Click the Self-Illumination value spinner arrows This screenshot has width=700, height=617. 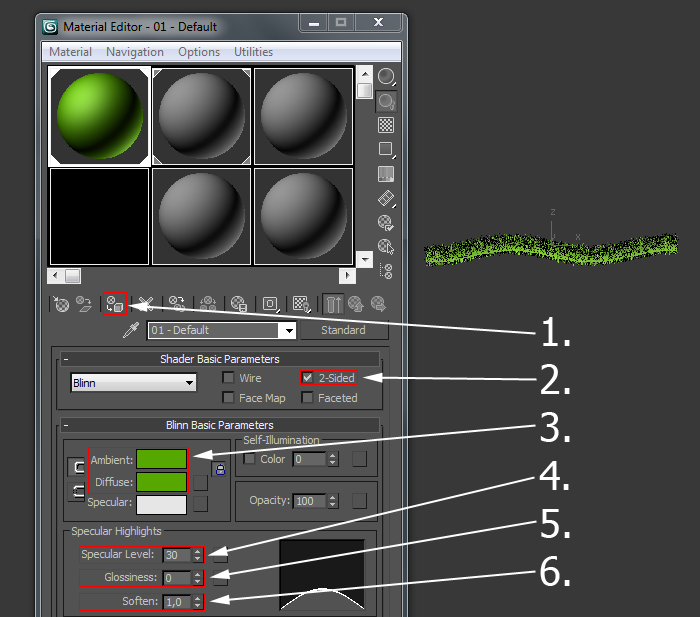333,459
